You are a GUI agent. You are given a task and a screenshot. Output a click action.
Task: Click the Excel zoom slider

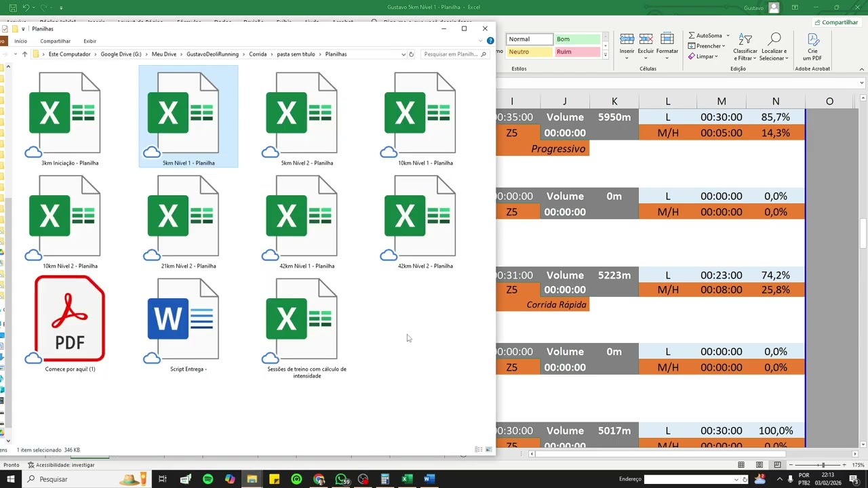pos(823,465)
